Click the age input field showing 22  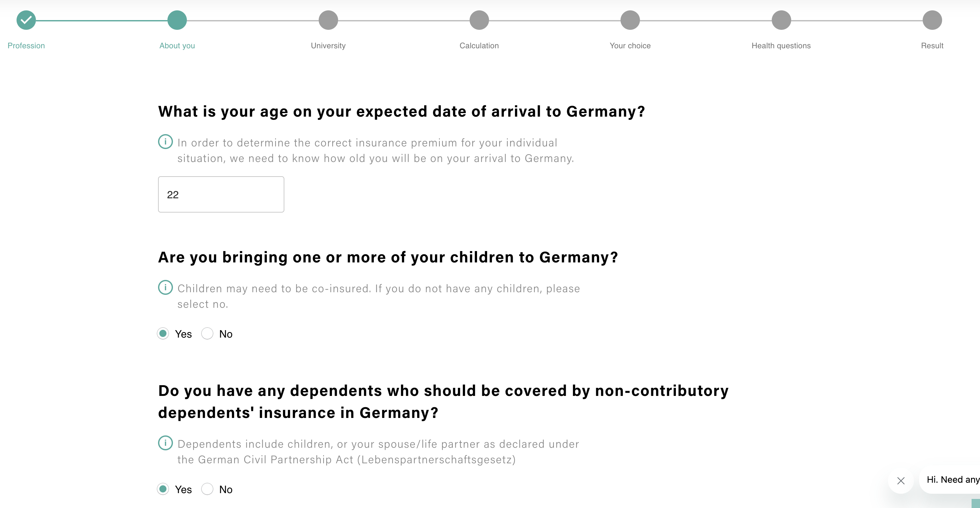(x=221, y=194)
